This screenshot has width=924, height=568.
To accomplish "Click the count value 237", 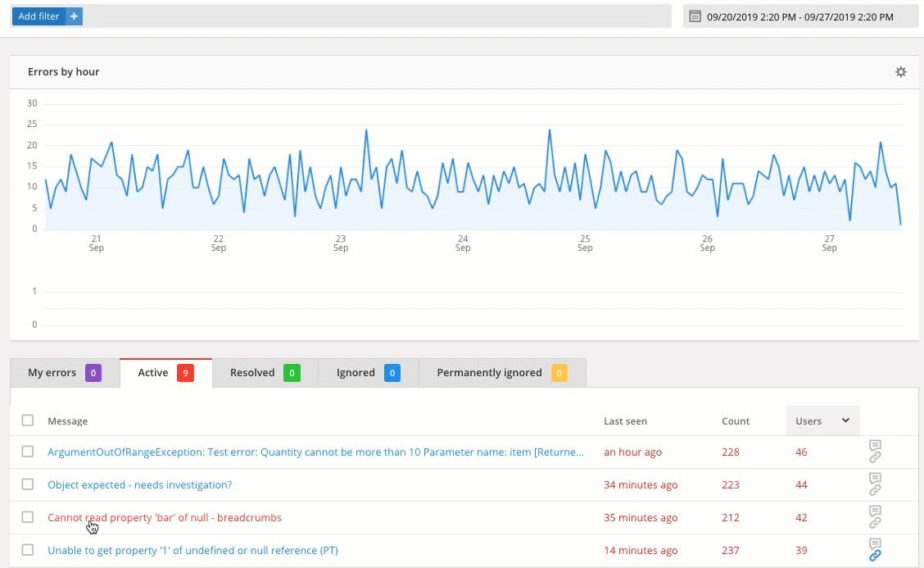I will (731, 550).
